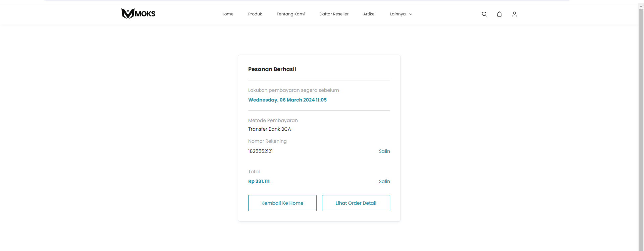Screen dimensions: 644x251
Task: Open the Artikel menu item
Action: pyautogui.click(x=369, y=14)
